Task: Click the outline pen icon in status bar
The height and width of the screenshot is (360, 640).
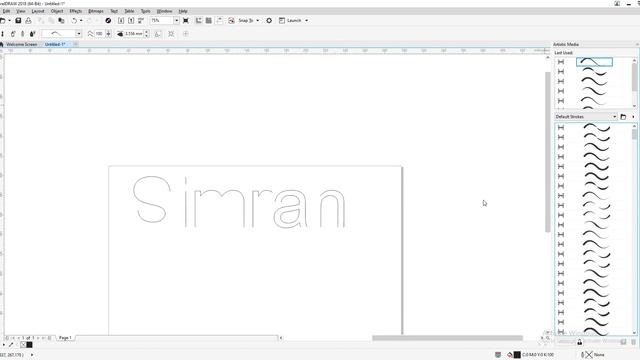Action: [583, 355]
